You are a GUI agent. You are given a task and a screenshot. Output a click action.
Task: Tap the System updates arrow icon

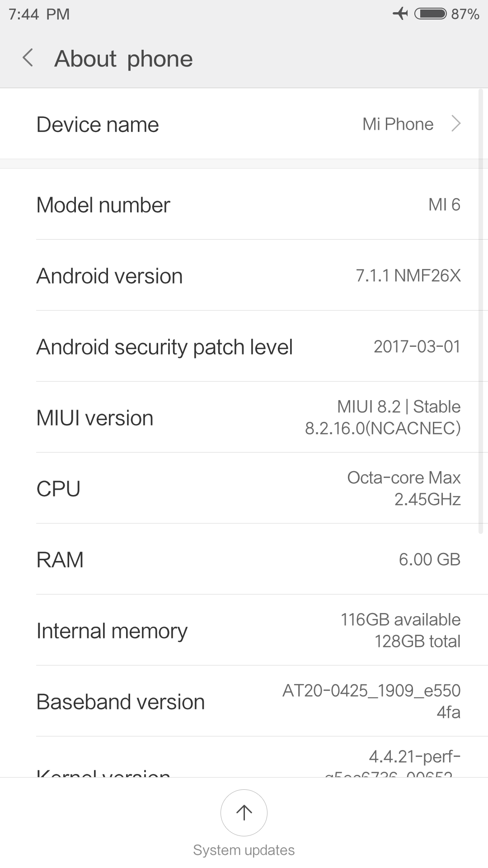coord(244,812)
